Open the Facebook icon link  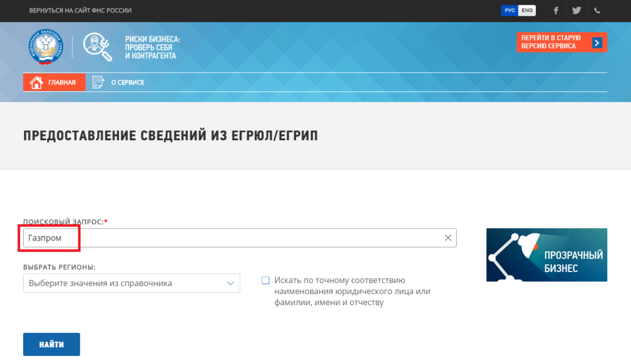[x=556, y=11]
